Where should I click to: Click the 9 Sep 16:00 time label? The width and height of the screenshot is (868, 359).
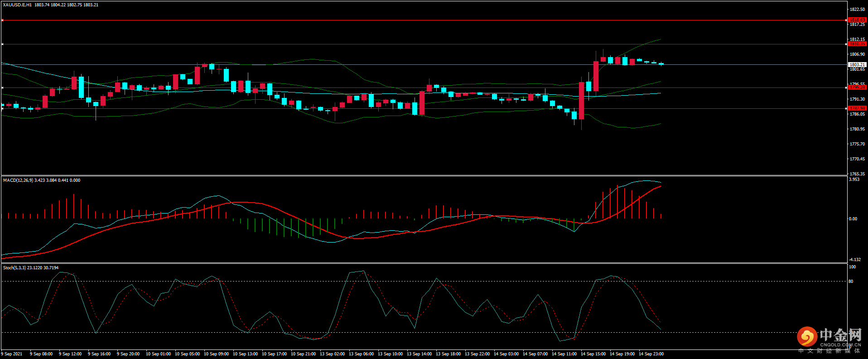tap(99, 354)
